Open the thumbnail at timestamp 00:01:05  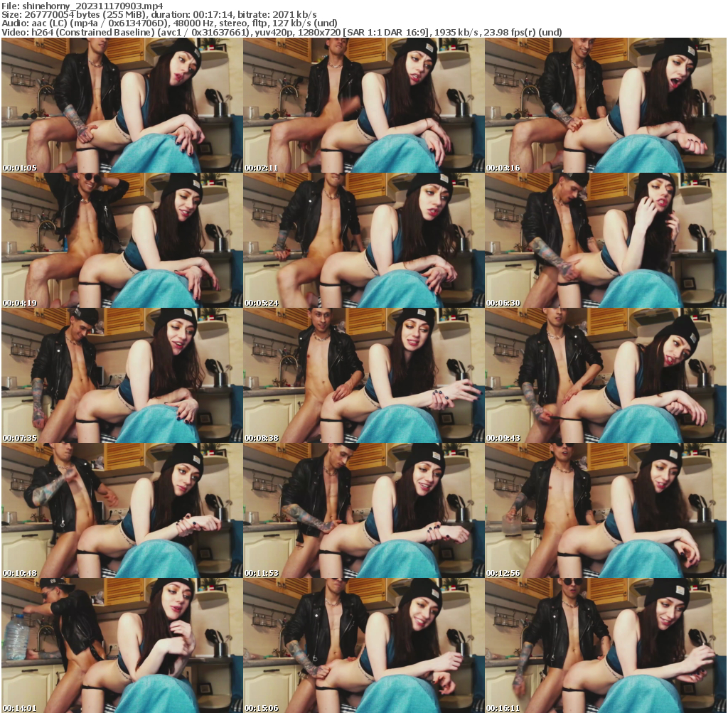121,105
